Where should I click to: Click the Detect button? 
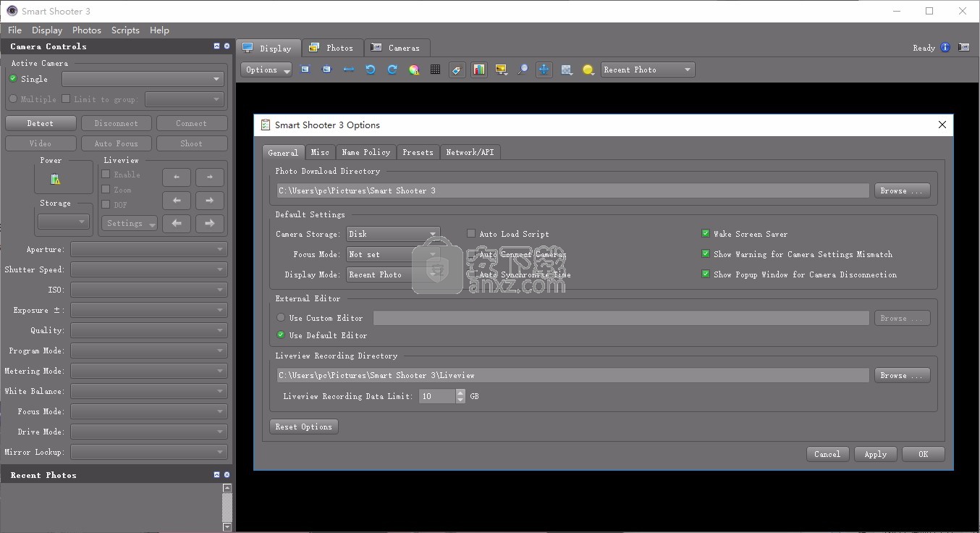click(x=41, y=123)
